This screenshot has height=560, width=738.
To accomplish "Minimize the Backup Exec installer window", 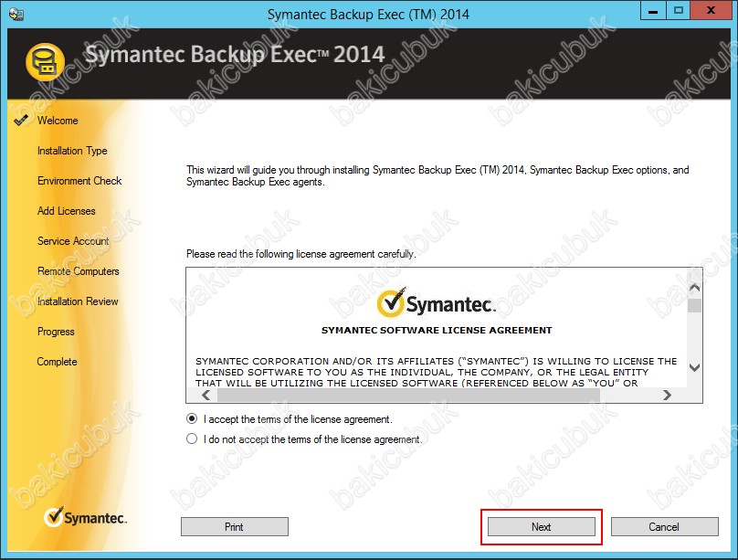I will coord(653,10).
